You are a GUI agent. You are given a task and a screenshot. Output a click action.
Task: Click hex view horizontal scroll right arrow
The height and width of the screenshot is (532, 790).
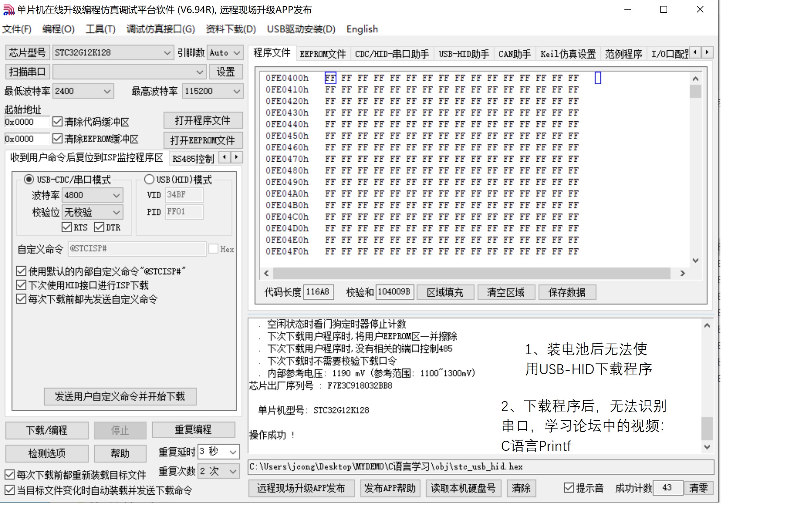(x=682, y=273)
